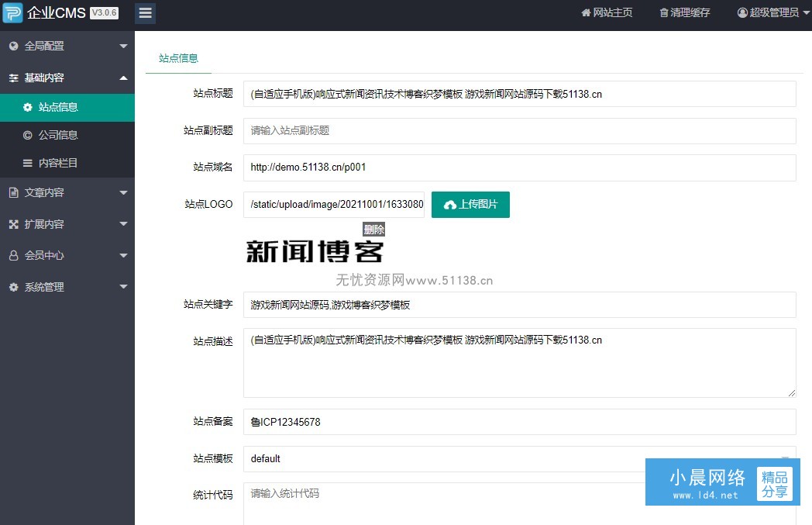Expand 会员中心 user menu
The width and height of the screenshot is (812, 525).
(x=67, y=256)
